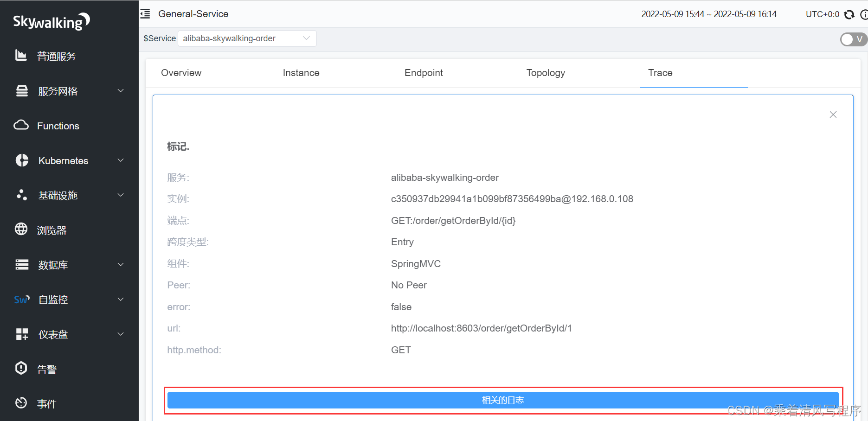Screen dimensions: 868x421
Task: Click the refresh reload icon
Action: (x=849, y=14)
